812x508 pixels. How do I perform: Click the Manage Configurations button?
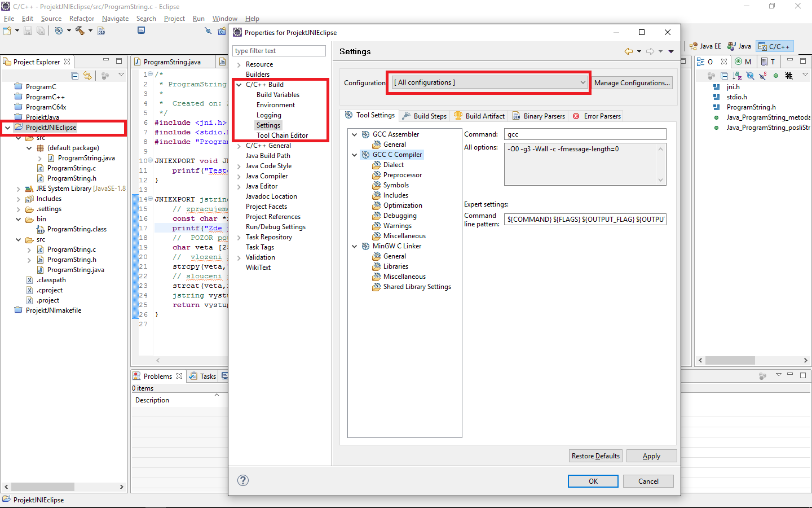(x=632, y=82)
